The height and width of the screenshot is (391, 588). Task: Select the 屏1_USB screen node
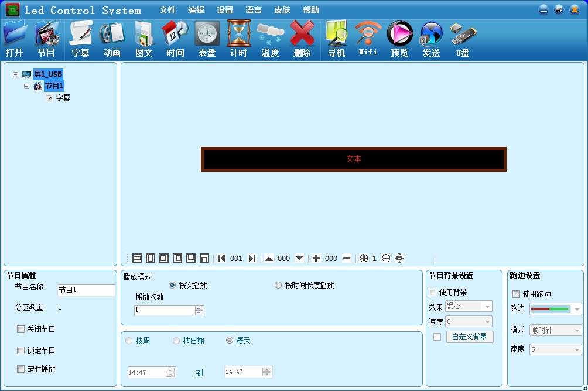48,74
